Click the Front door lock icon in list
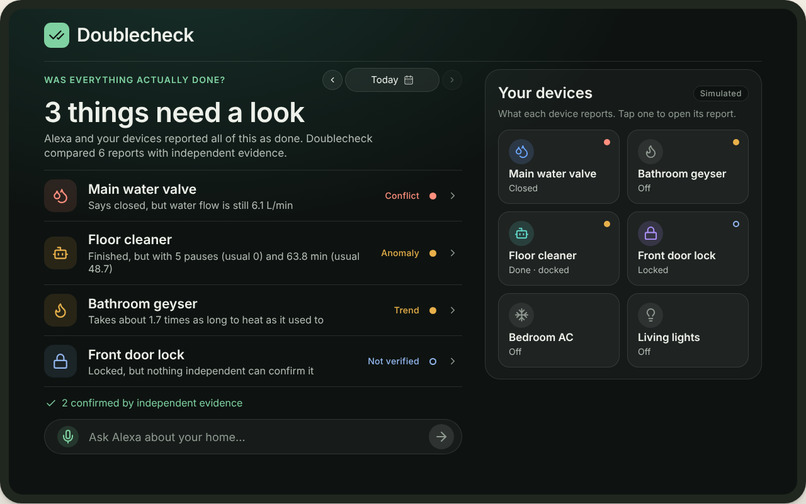Viewport: 806px width, 504px height. (x=61, y=361)
